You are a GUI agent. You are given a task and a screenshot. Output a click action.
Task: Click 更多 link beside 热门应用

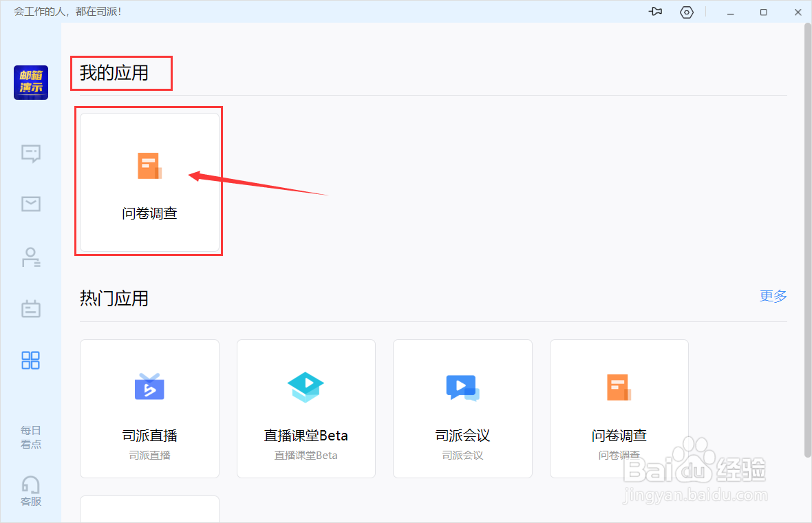(x=773, y=296)
